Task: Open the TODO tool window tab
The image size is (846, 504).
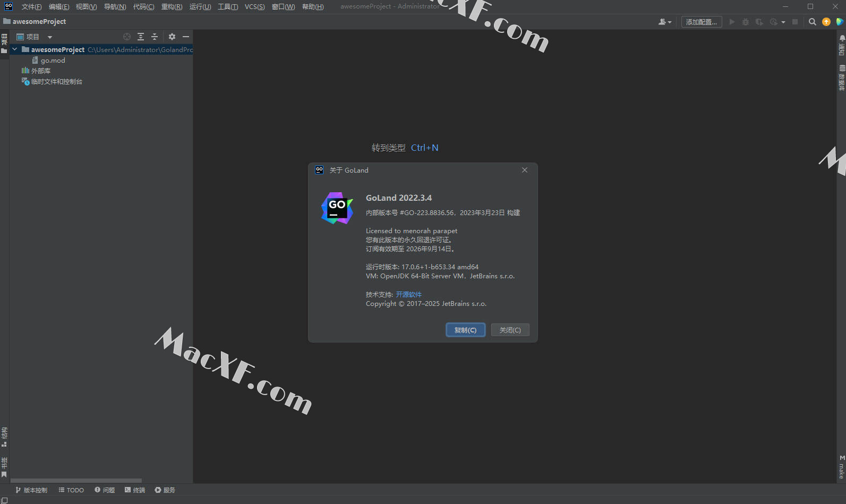Action: click(x=71, y=490)
